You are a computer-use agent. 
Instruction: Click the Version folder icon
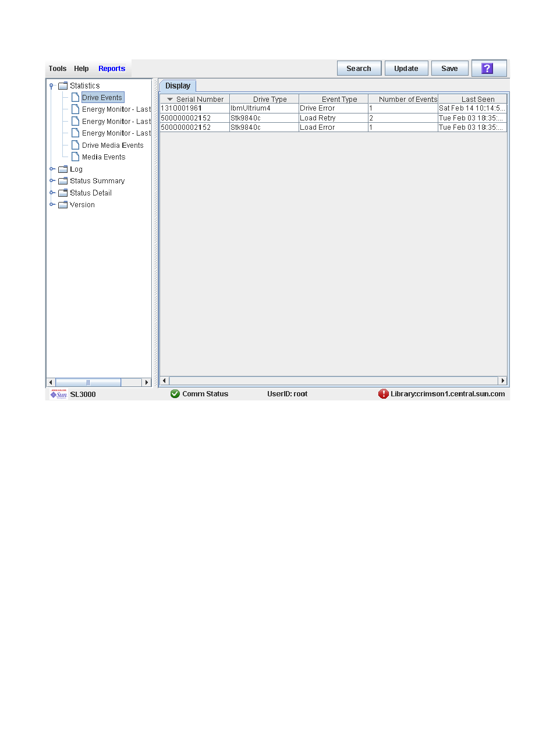[x=63, y=205]
